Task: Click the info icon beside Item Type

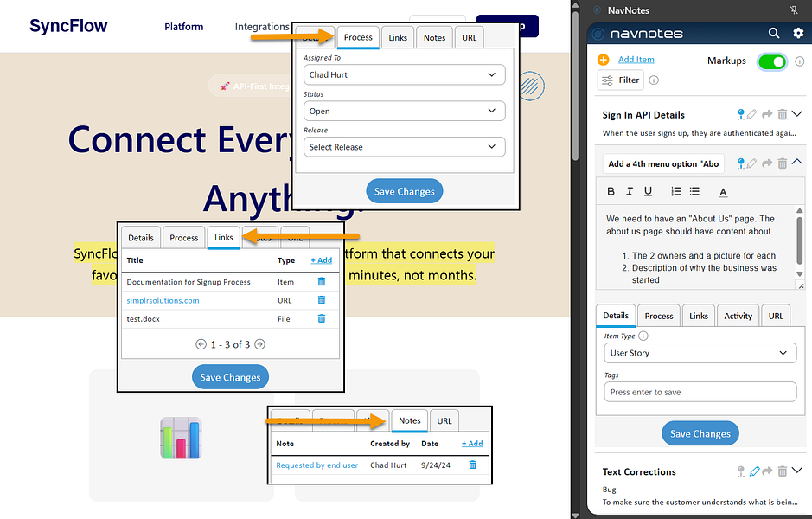Action: tap(643, 336)
